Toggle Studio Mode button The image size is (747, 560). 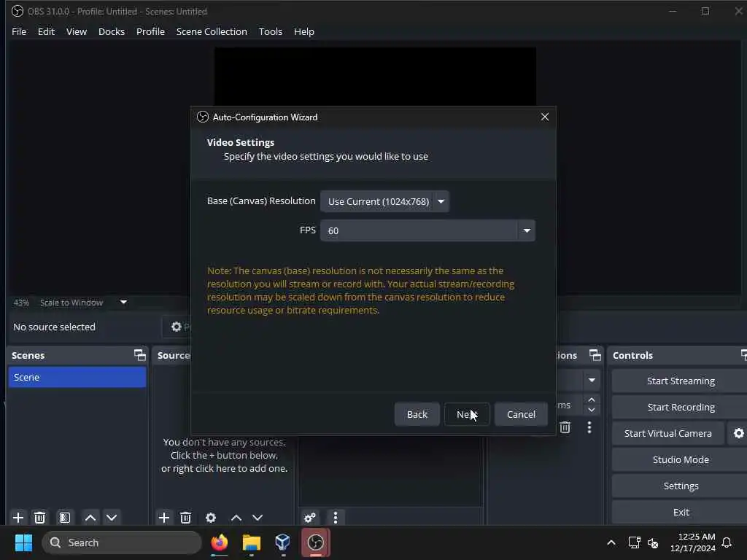coord(681,459)
